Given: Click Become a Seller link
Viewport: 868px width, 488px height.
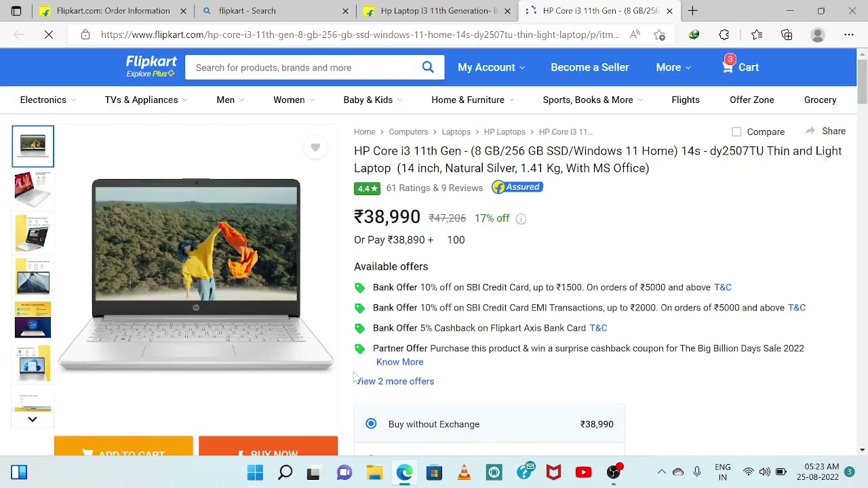Looking at the screenshot, I should pyautogui.click(x=590, y=67).
